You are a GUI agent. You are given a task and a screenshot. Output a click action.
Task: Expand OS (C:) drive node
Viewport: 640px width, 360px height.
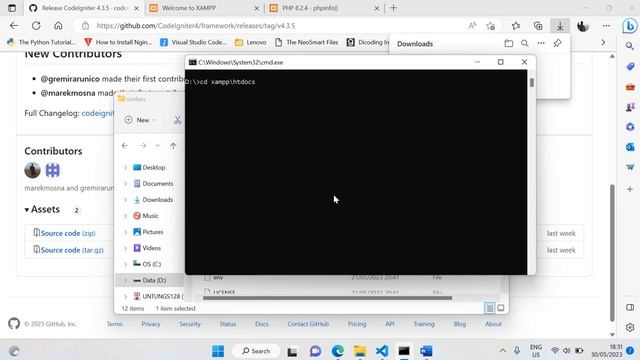point(125,264)
